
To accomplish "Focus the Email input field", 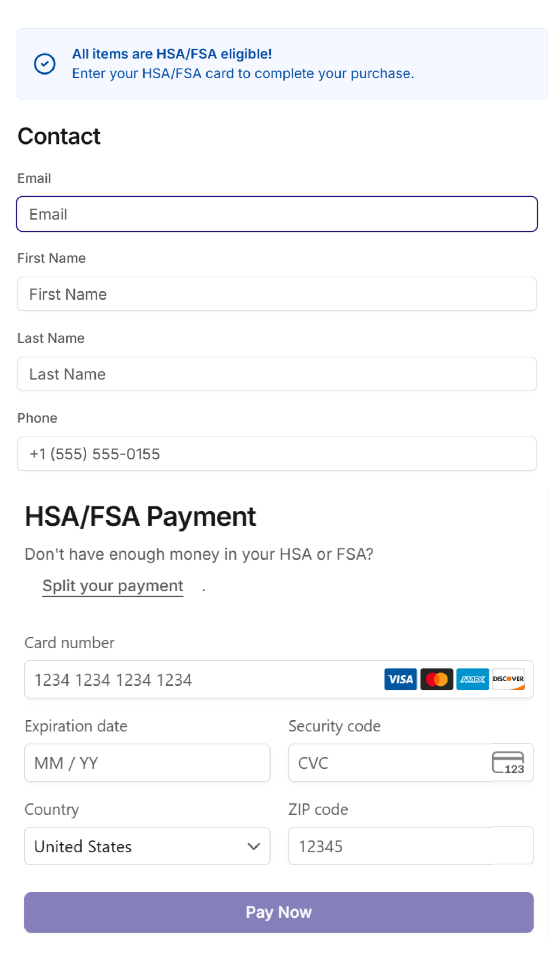I will click(x=276, y=214).
